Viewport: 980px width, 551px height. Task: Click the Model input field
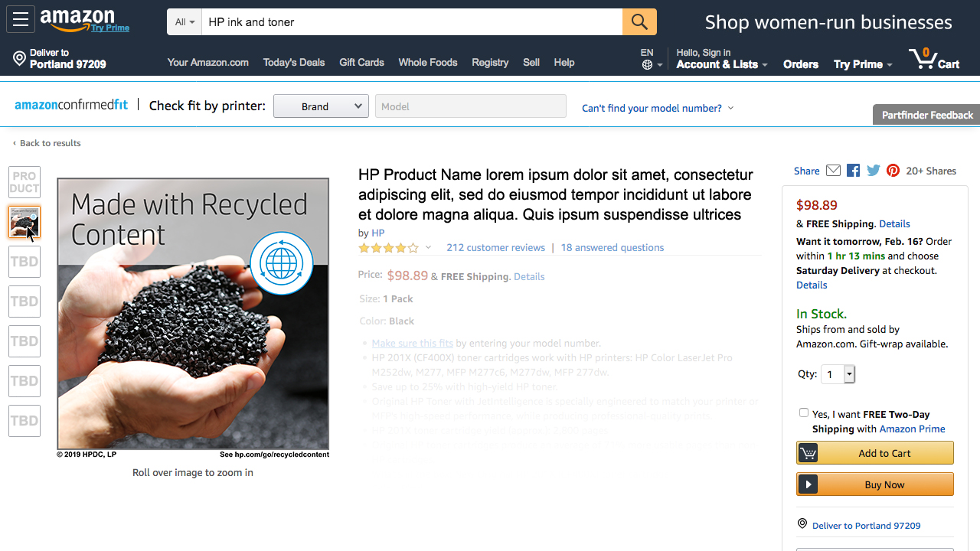pos(470,106)
